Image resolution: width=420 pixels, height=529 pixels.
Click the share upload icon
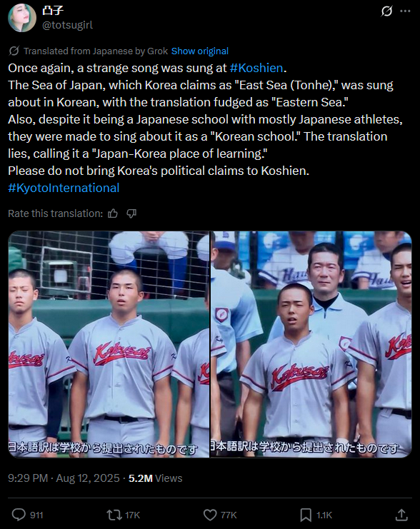[401, 515]
